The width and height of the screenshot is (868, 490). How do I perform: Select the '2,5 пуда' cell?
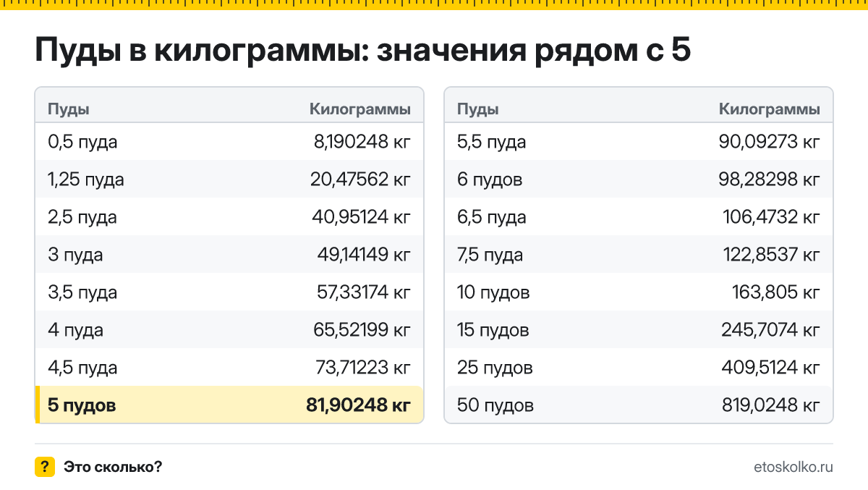coord(82,218)
